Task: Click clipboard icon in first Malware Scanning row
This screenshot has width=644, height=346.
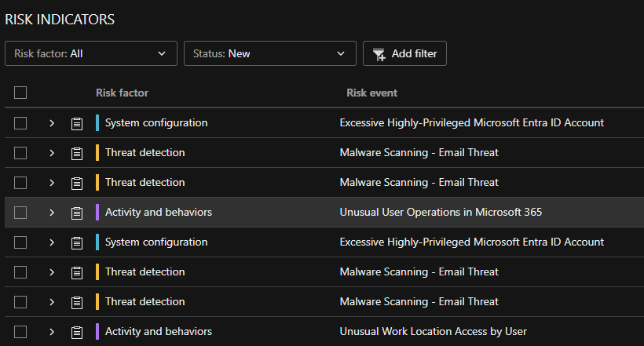Action: 77,153
